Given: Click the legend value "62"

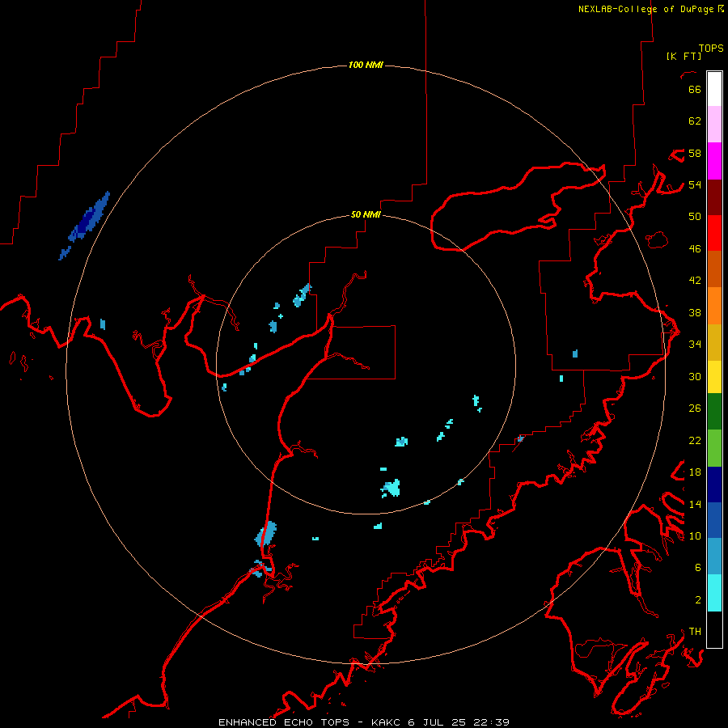Looking at the screenshot, I should tap(695, 121).
